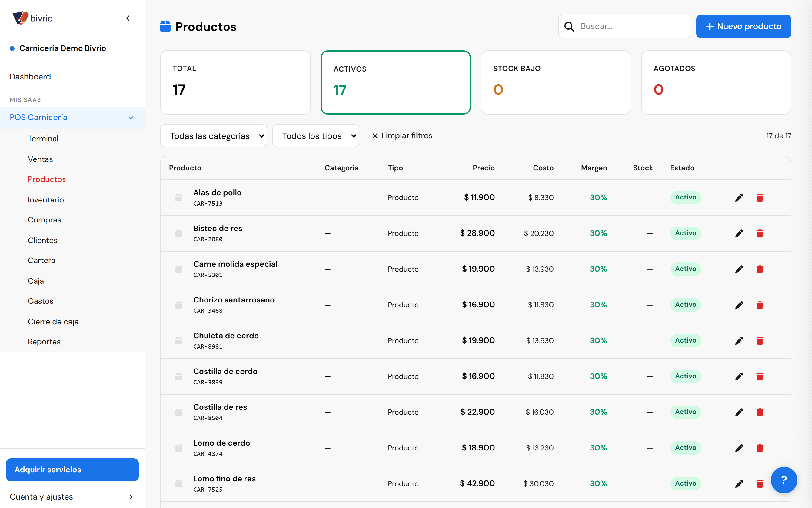
Task: Delete Alas de pollo with trash icon
Action: point(760,198)
